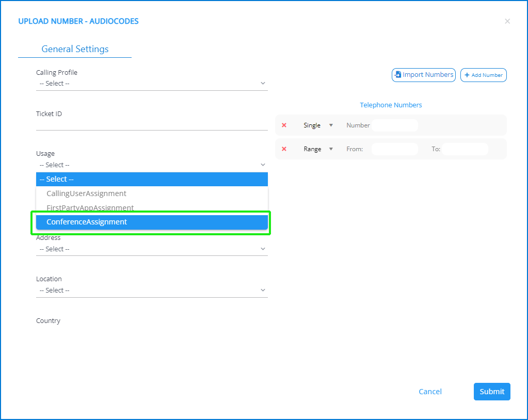The height and width of the screenshot is (420, 528).
Task: Click the single Number input field
Action: (395, 125)
